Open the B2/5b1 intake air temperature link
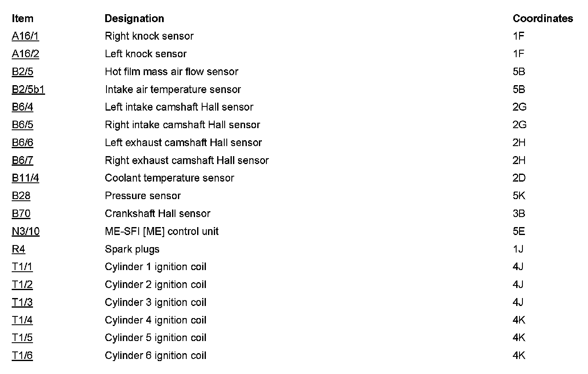The image size is (588, 374). pos(28,89)
